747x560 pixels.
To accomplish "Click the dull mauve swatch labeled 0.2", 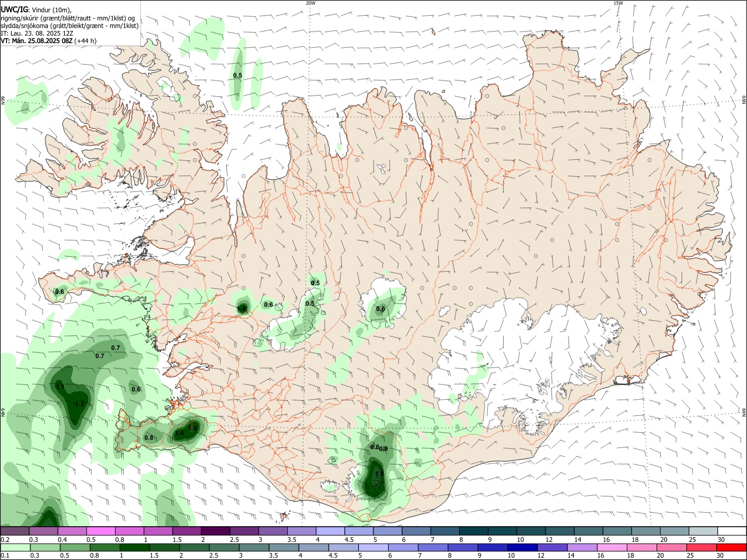I will [x=15, y=531].
